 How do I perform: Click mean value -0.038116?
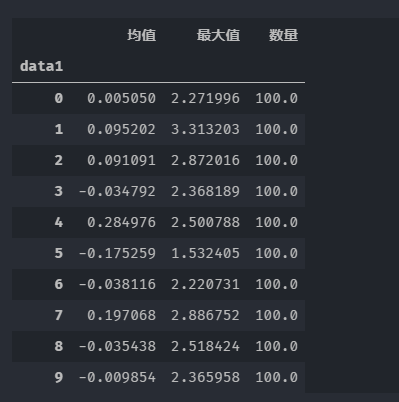117,284
